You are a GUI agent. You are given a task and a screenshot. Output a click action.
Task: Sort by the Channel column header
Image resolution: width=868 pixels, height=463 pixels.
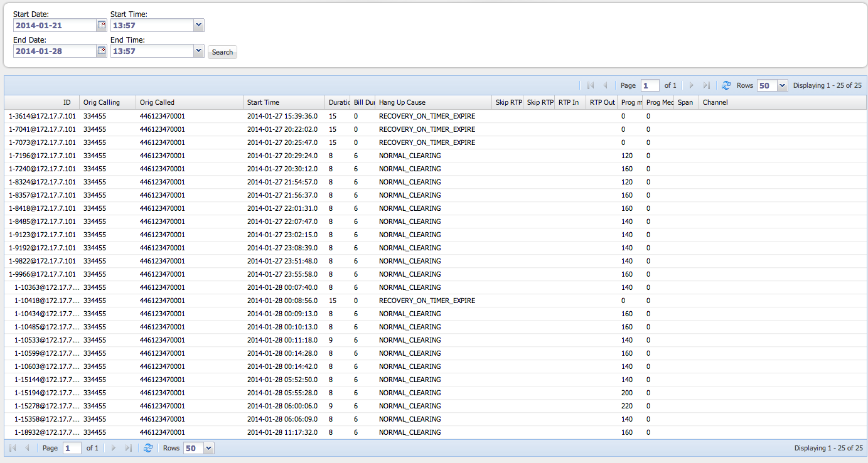(783, 102)
